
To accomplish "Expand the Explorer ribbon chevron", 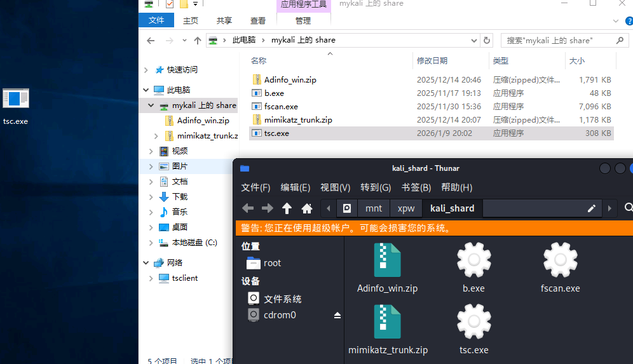I will pyautogui.click(x=616, y=20).
